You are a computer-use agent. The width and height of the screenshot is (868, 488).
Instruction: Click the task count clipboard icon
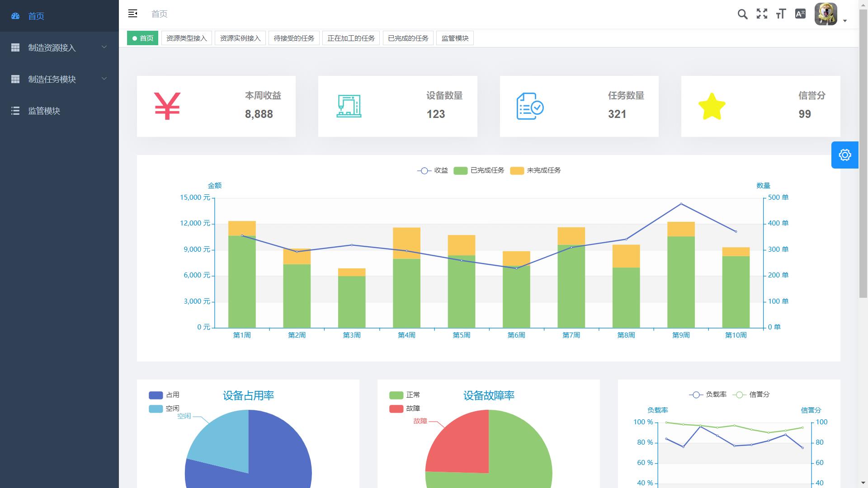tap(530, 106)
